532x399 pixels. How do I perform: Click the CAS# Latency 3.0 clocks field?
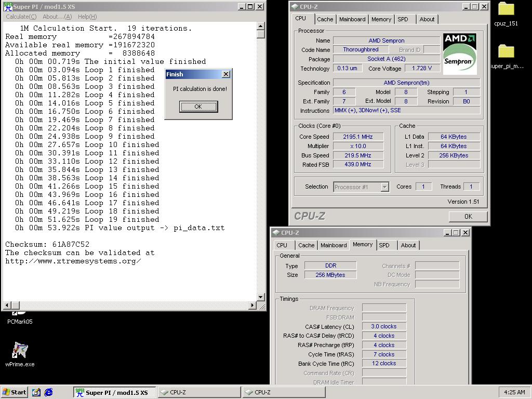384,326
